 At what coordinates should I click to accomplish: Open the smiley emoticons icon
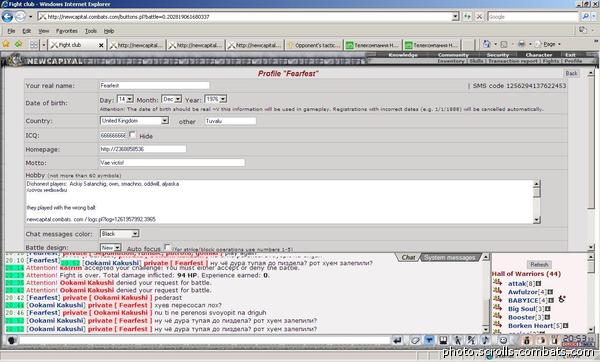[503, 340]
